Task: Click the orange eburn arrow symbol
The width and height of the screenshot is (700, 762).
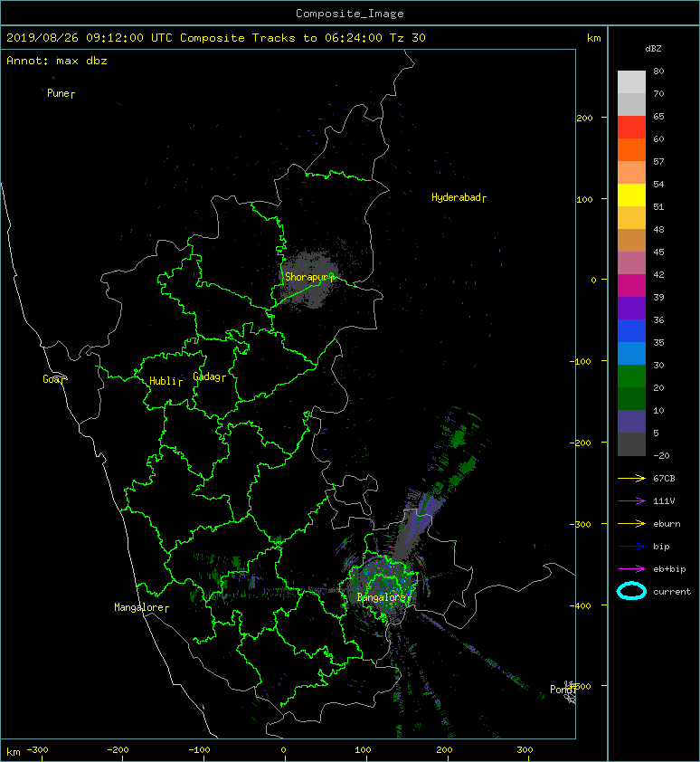Action: tap(631, 524)
